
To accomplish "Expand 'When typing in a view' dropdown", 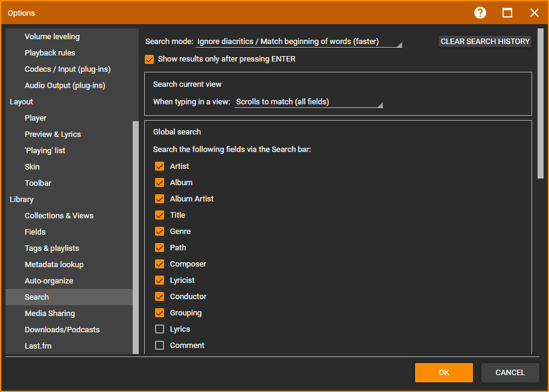I will (309, 102).
